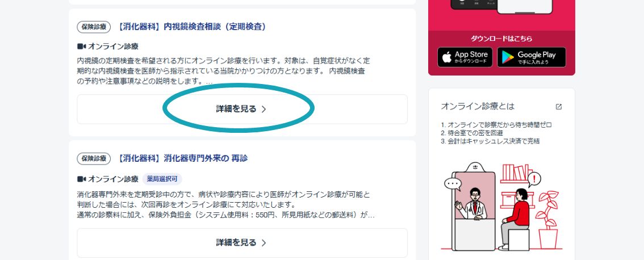Click the phone mockup image in banner

coord(501,7)
